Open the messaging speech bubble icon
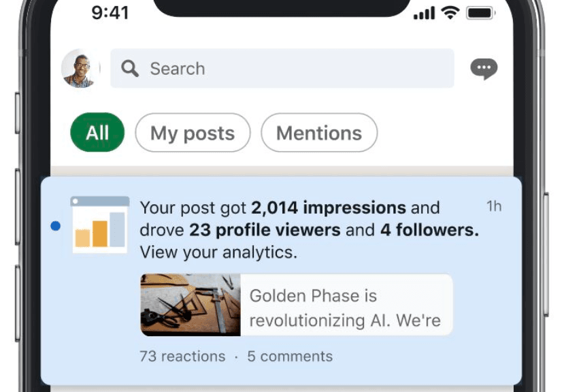The height and width of the screenshot is (392, 562). 484,69
